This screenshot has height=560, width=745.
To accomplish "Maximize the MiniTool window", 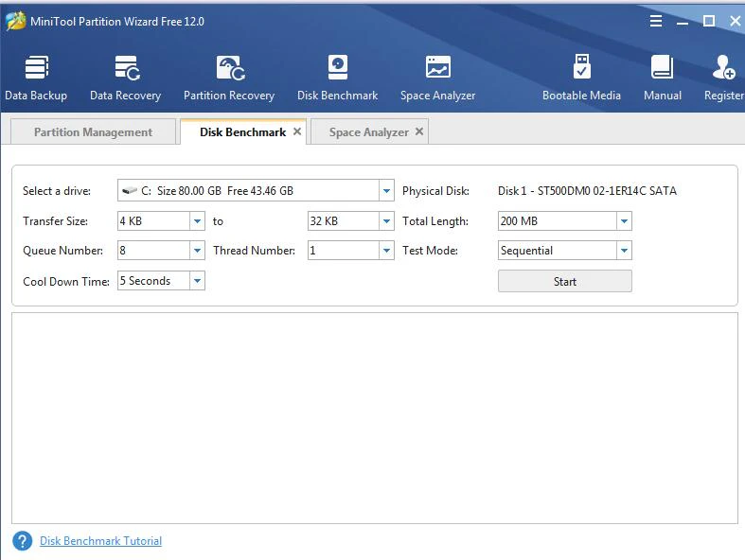I will [709, 21].
